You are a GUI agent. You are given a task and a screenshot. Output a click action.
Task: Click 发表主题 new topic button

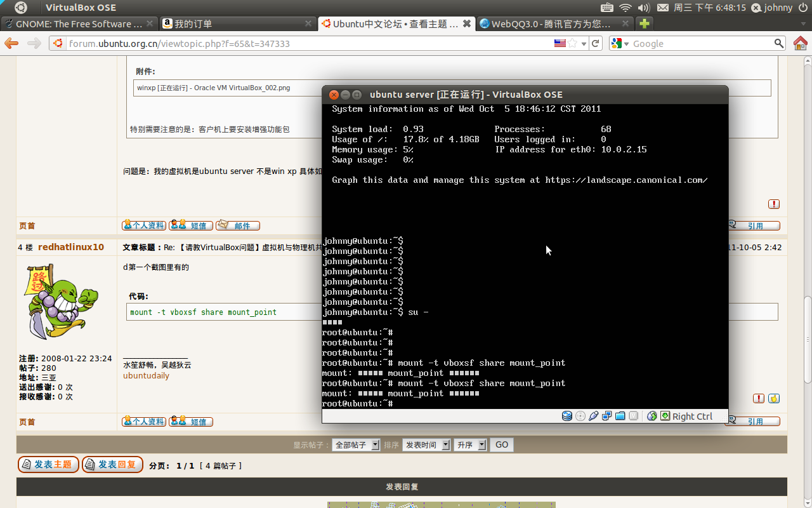49,465
